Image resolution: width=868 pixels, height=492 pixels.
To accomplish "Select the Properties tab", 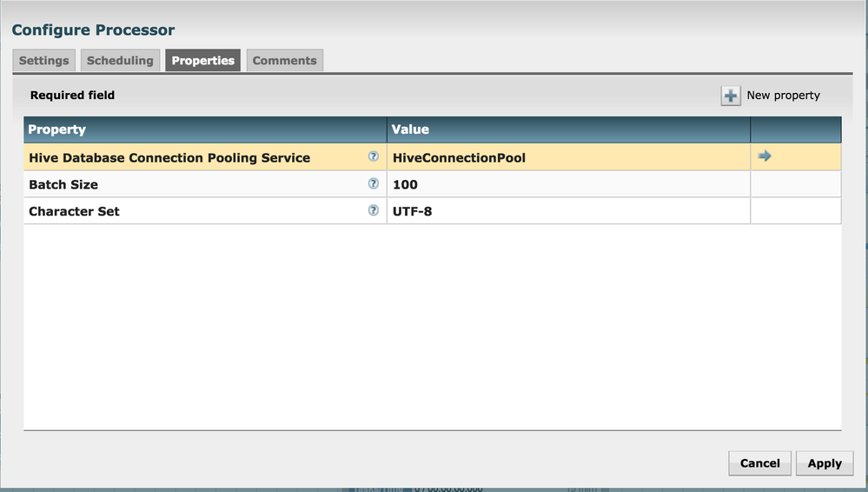I will [x=202, y=61].
